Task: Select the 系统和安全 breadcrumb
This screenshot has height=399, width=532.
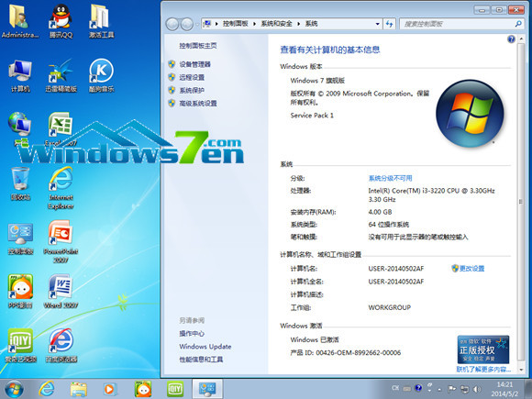Action: 276,24
